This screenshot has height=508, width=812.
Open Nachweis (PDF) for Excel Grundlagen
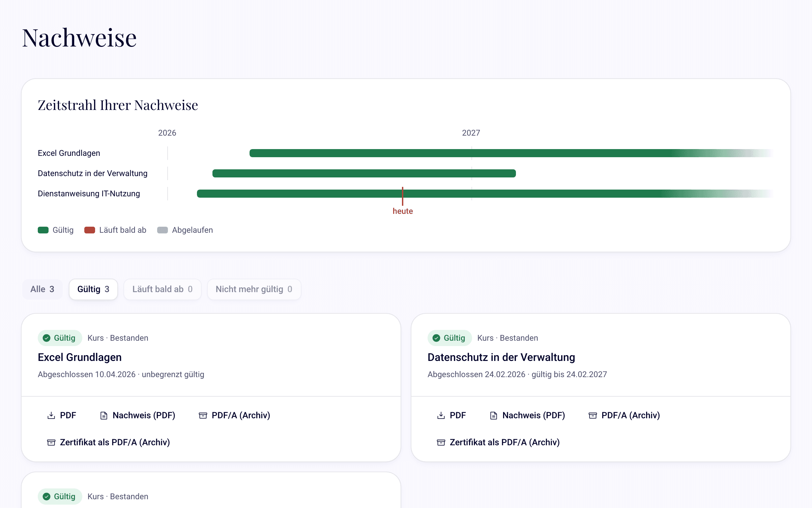[138, 415]
